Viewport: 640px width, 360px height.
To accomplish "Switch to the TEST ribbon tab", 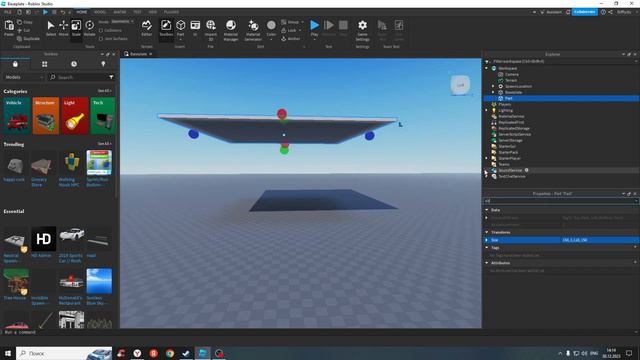I will tap(138, 12).
